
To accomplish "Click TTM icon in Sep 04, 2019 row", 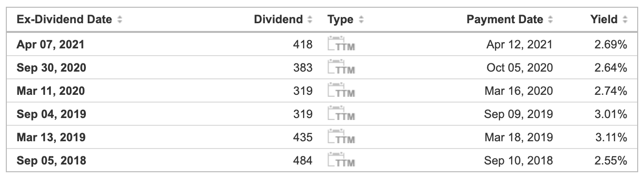I will [341, 114].
